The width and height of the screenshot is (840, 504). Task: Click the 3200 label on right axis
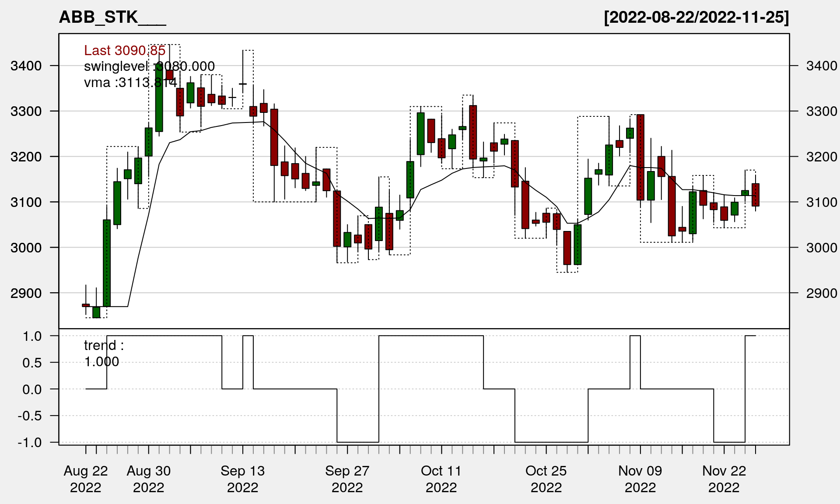[x=821, y=157]
